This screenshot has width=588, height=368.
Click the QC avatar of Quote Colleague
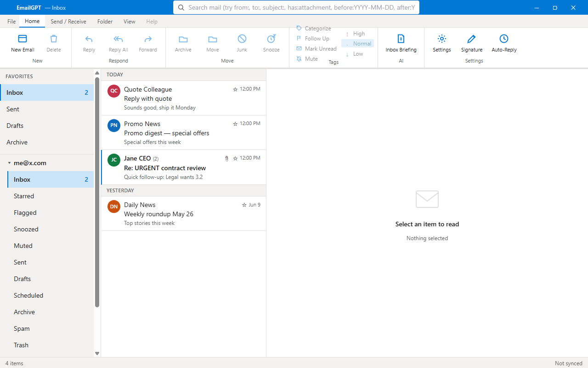[114, 91]
